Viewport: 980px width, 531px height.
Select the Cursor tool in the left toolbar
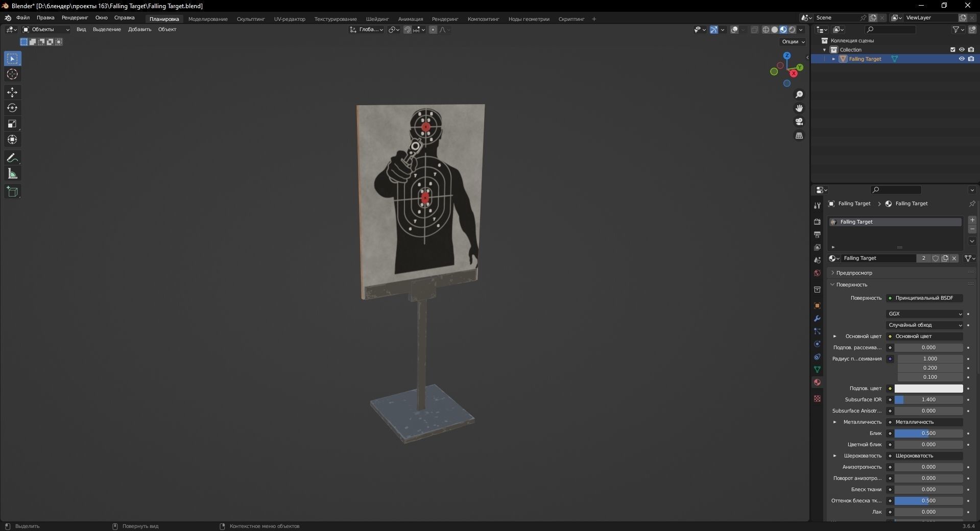click(x=12, y=75)
